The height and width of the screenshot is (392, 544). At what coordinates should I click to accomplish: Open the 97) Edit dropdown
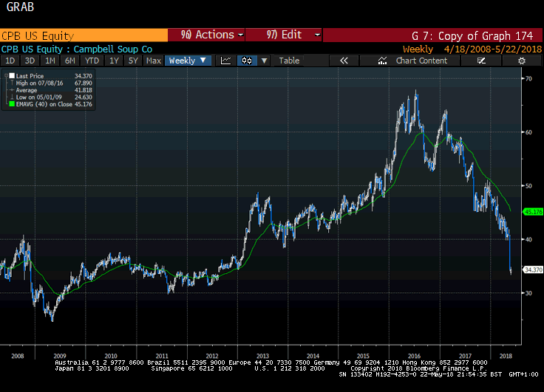click(283, 35)
